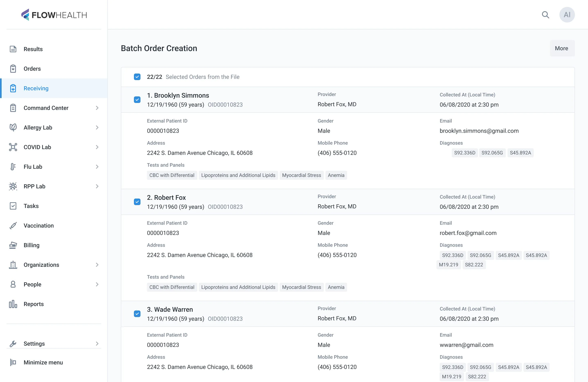Expand the Command Center chevron

click(x=97, y=108)
